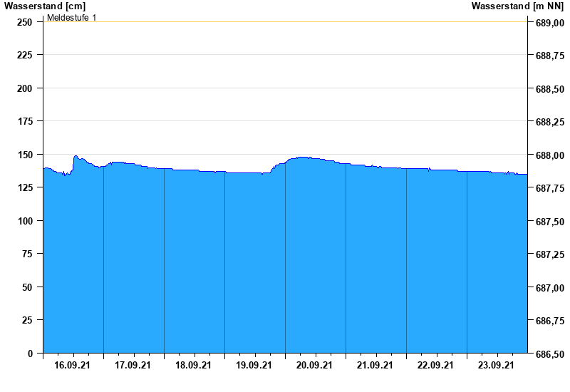Image resolution: width=570 pixels, height=392 pixels.
Task: Click the 100 tick on the cm axis
Action: 25,221
